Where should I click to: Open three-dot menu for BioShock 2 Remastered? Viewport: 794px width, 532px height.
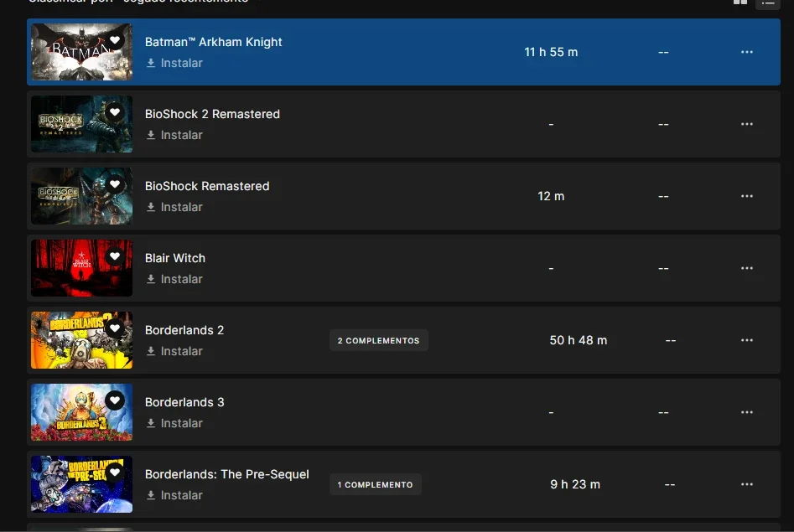point(747,124)
